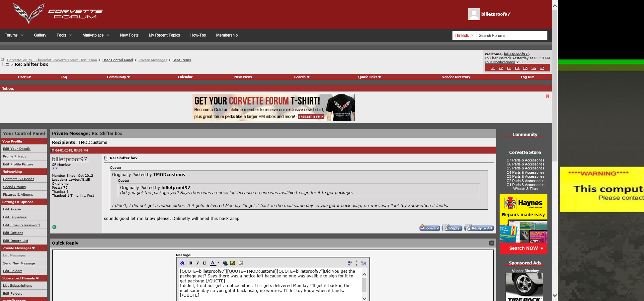Close the T-shirt notice with red X

[x=547, y=96]
